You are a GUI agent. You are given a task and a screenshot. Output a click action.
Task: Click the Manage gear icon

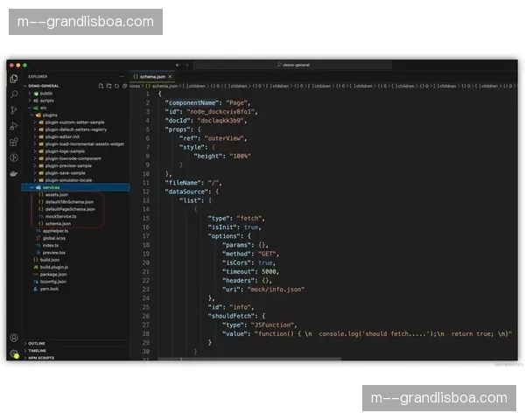[x=13, y=353]
